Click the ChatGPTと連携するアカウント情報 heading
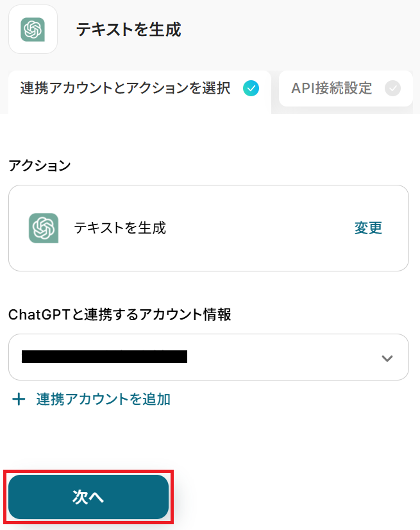 120,314
